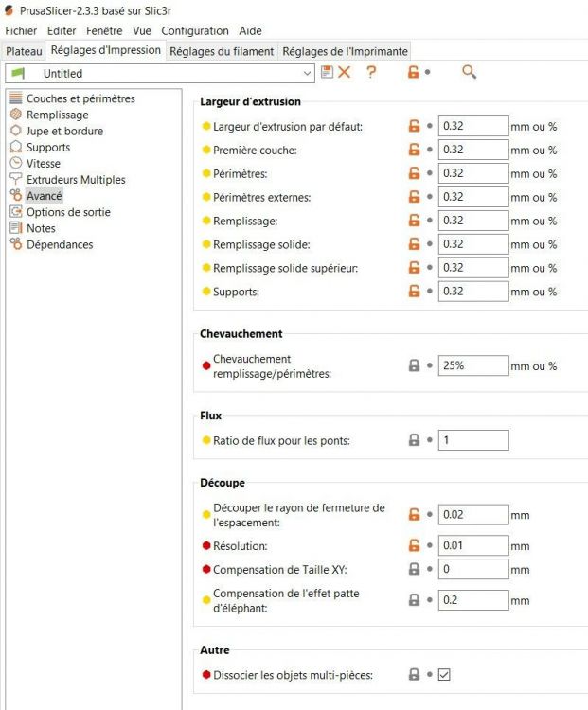Open Extrudeurs Multiples settings
This screenshot has height=710, width=588.
[76, 180]
